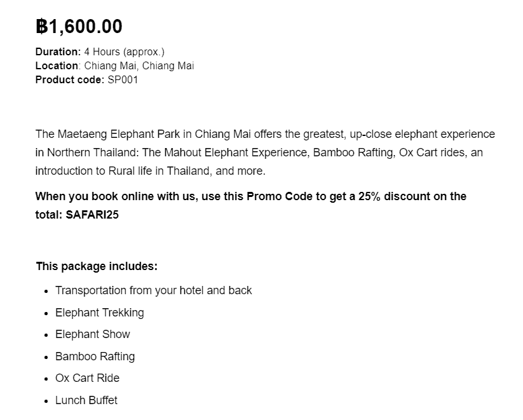Click the This package includes heading
Image resolution: width=523 pixels, height=420 pixels.
pyautogui.click(x=97, y=266)
